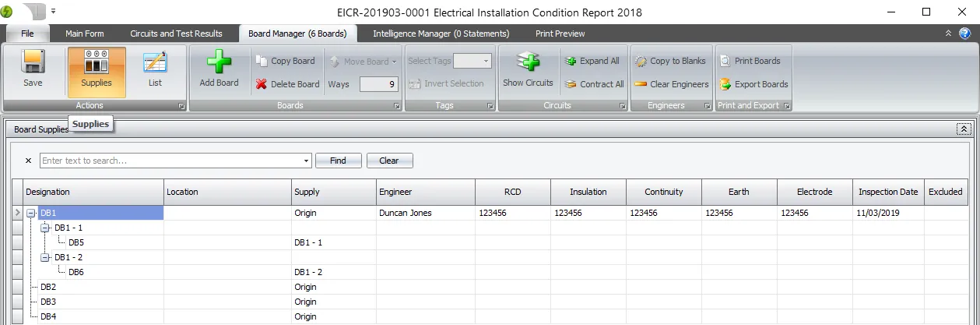
Task: Click Copy Board in the ribbon
Action: coord(285,61)
